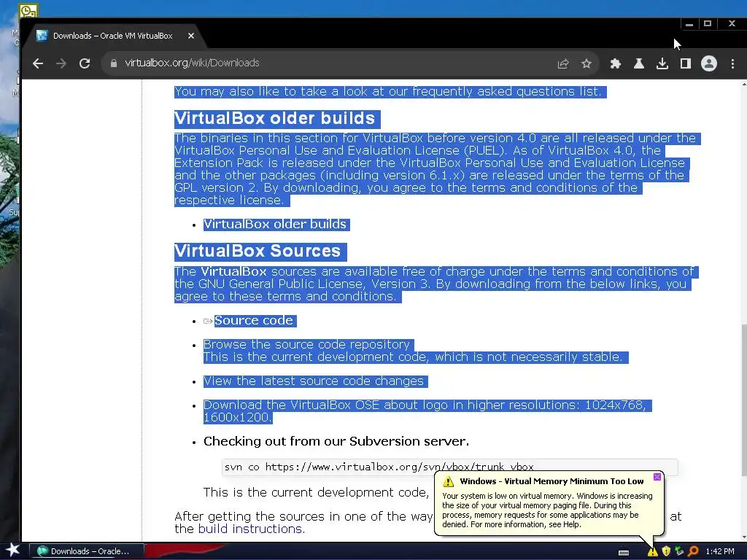Share this page using the share icon
The height and width of the screenshot is (560, 747).
[x=563, y=63]
